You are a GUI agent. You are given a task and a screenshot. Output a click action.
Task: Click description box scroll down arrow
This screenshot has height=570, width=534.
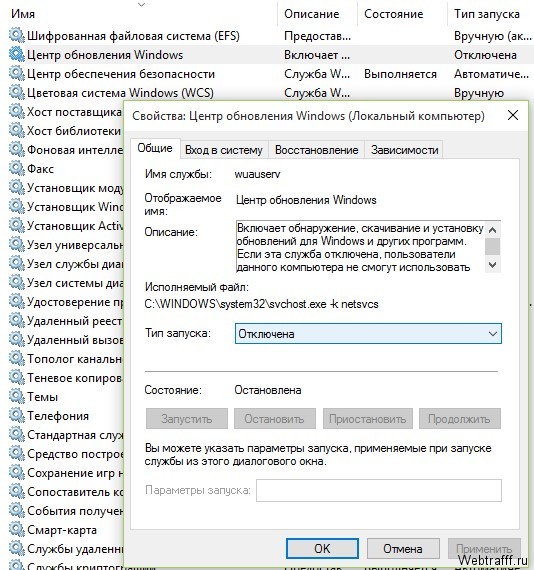pos(493,264)
